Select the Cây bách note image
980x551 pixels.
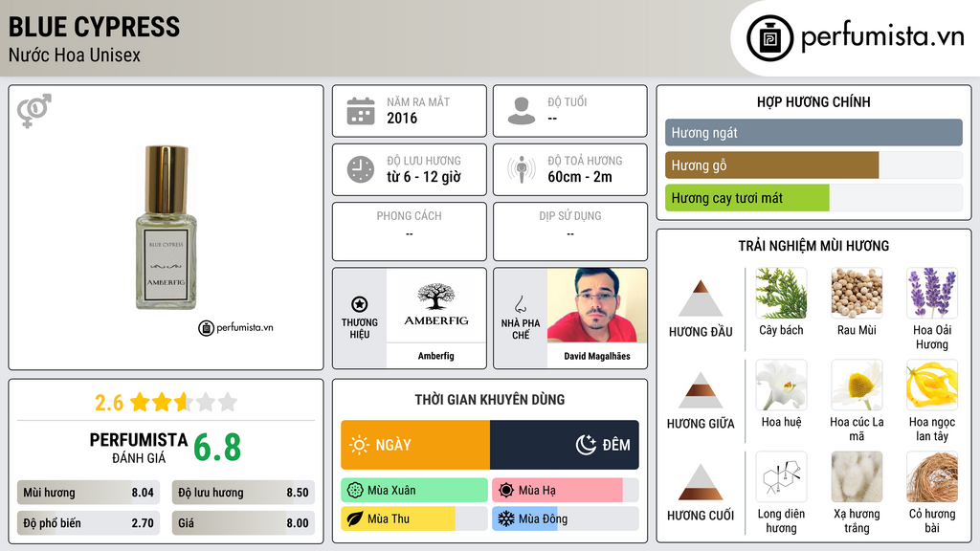tap(781, 293)
